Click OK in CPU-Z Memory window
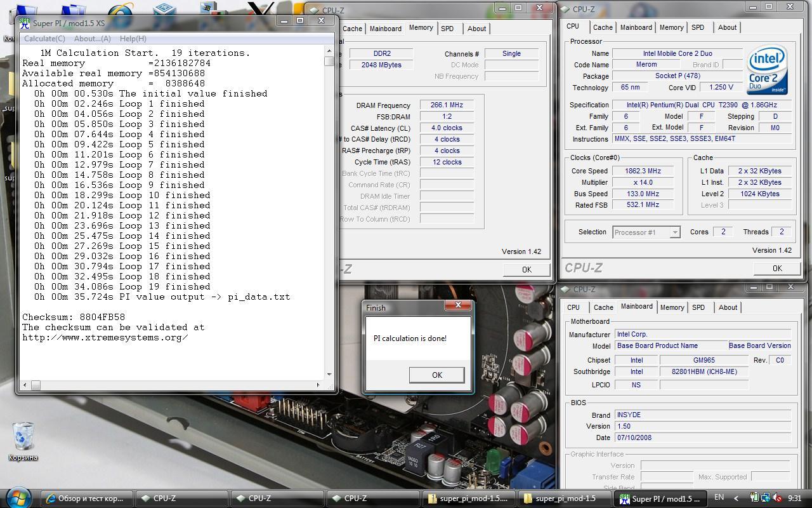This screenshot has height=508, width=812. (527, 269)
